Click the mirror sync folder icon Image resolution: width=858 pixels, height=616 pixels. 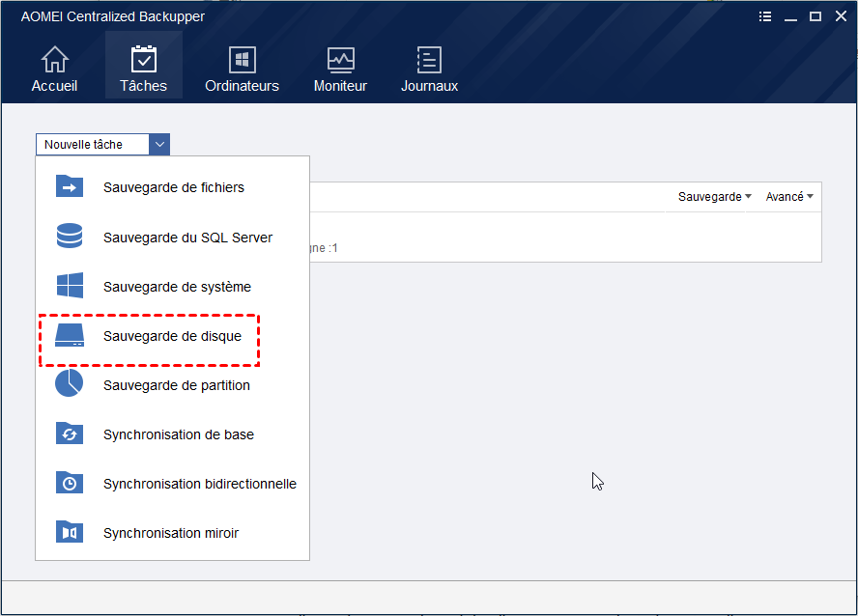70,532
